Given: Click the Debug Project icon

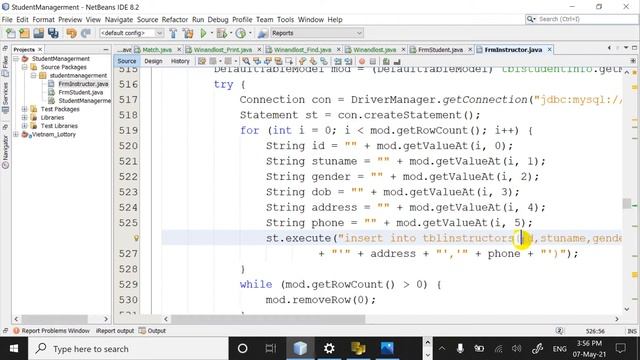Looking at the screenshot, I should click(222, 33).
